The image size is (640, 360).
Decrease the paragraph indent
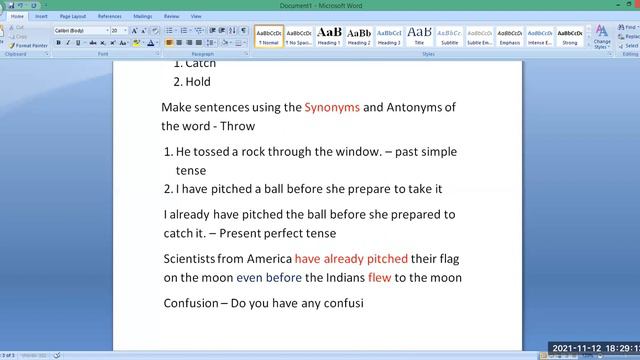pyautogui.click(x=212, y=31)
